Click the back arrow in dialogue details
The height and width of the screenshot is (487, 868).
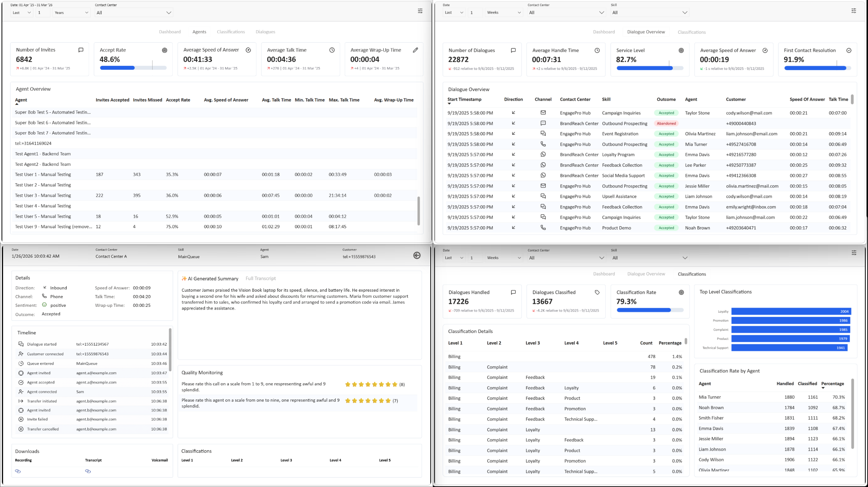click(417, 255)
